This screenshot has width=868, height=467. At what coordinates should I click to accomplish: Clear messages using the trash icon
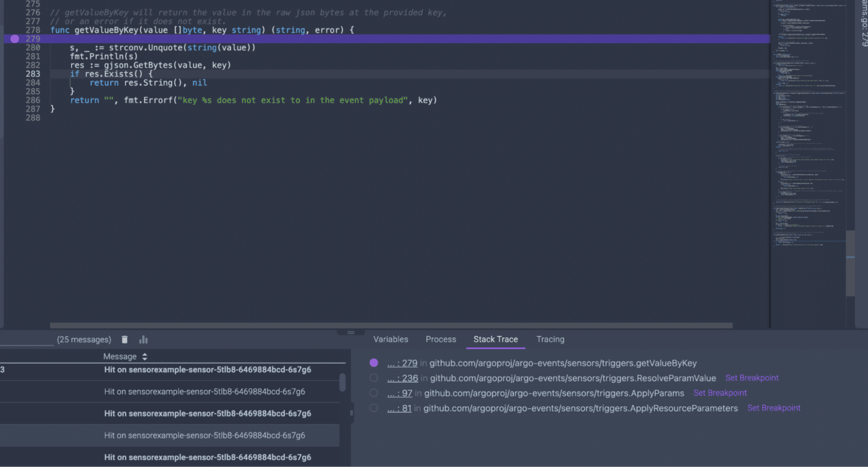(124, 339)
